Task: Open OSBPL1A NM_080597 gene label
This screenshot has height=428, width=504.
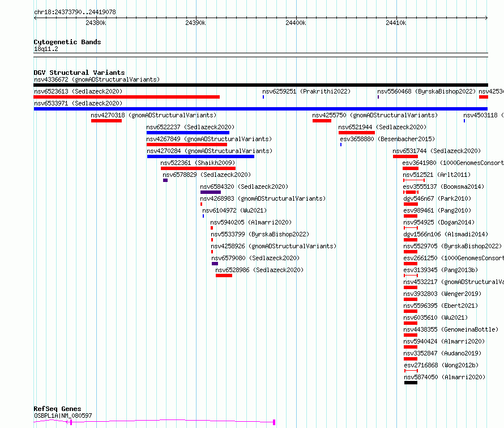Action: pyautogui.click(x=63, y=416)
